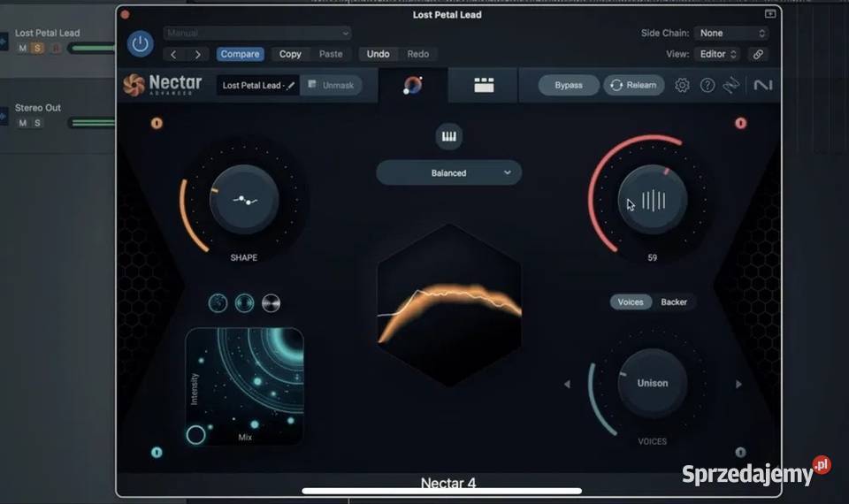Open the View Editor dropdown
This screenshot has height=504, width=849.
[x=718, y=54]
